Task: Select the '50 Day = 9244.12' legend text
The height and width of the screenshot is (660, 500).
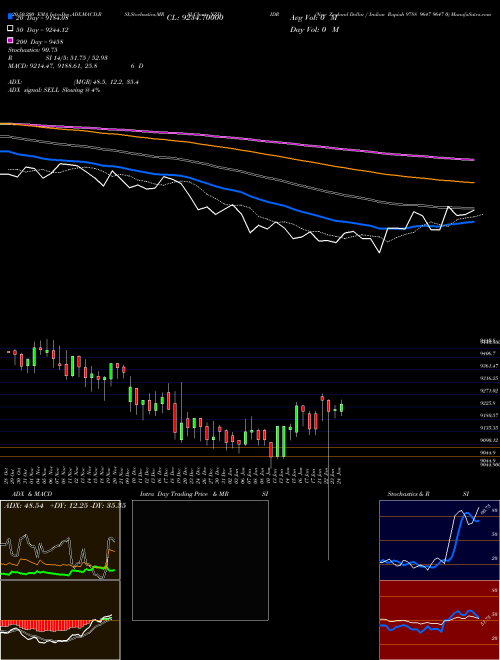Action: point(42,30)
